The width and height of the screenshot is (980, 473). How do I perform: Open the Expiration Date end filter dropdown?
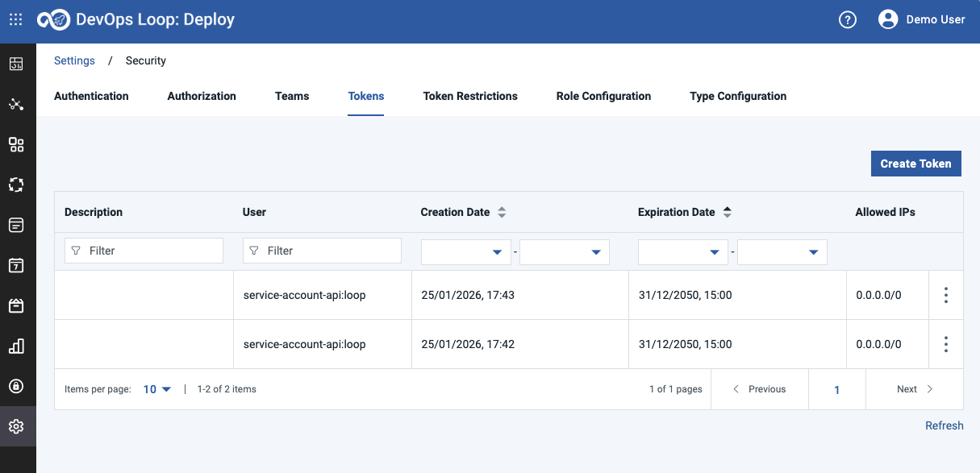pyautogui.click(x=782, y=252)
